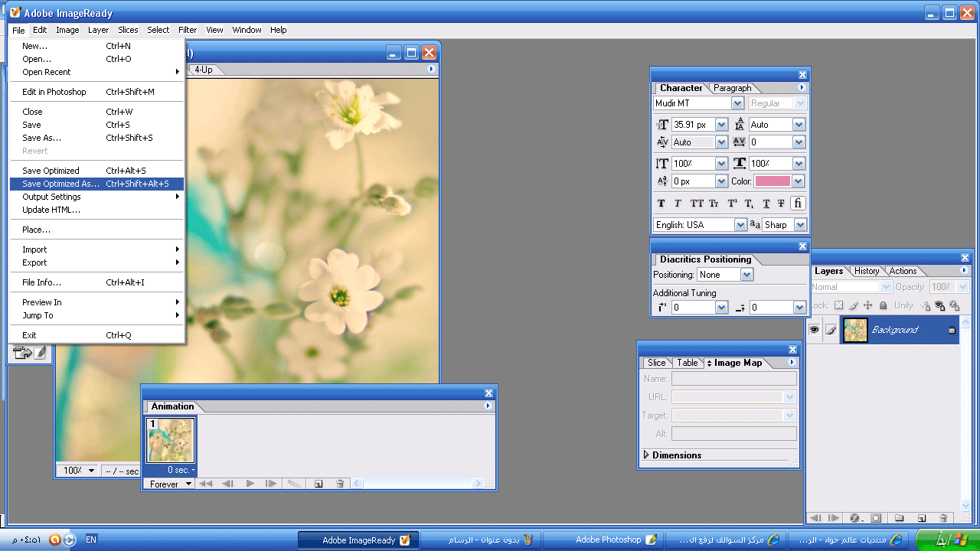This screenshot has width=980, height=551.
Task: Switch to the History tab
Action: coord(867,271)
